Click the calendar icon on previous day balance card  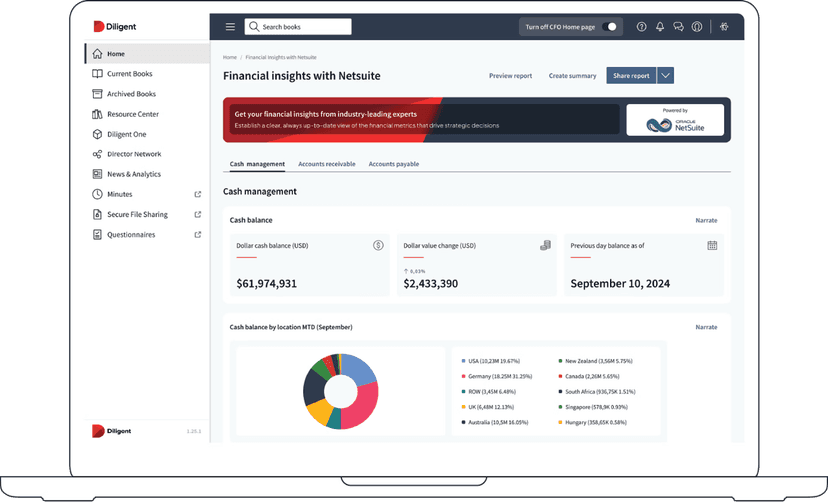pos(712,245)
